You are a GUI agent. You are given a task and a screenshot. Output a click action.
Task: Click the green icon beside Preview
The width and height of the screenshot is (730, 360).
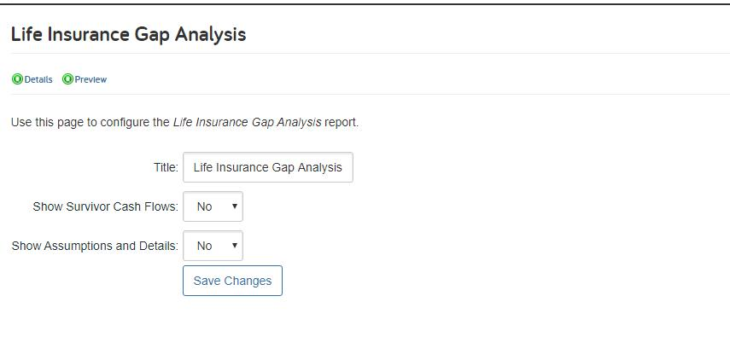pos(68,80)
